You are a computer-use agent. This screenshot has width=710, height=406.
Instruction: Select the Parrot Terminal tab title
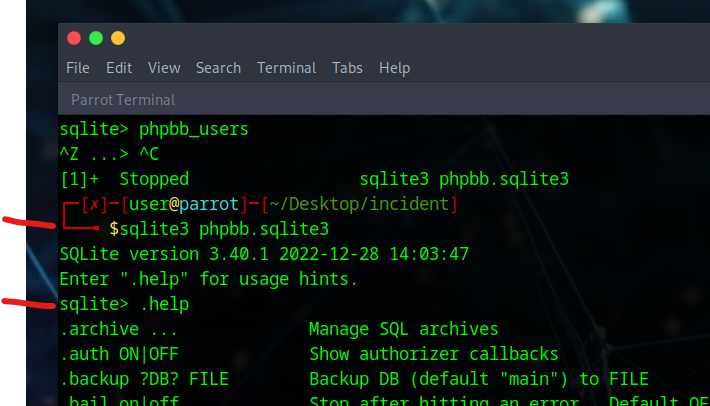click(x=123, y=100)
